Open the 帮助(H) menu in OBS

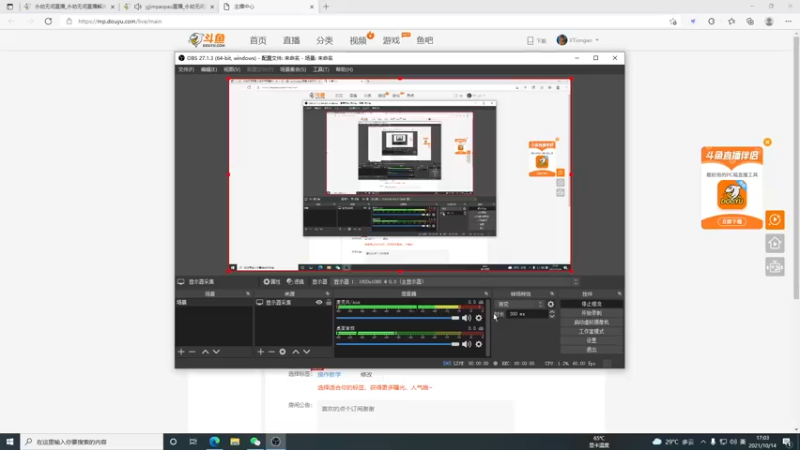tap(344, 69)
